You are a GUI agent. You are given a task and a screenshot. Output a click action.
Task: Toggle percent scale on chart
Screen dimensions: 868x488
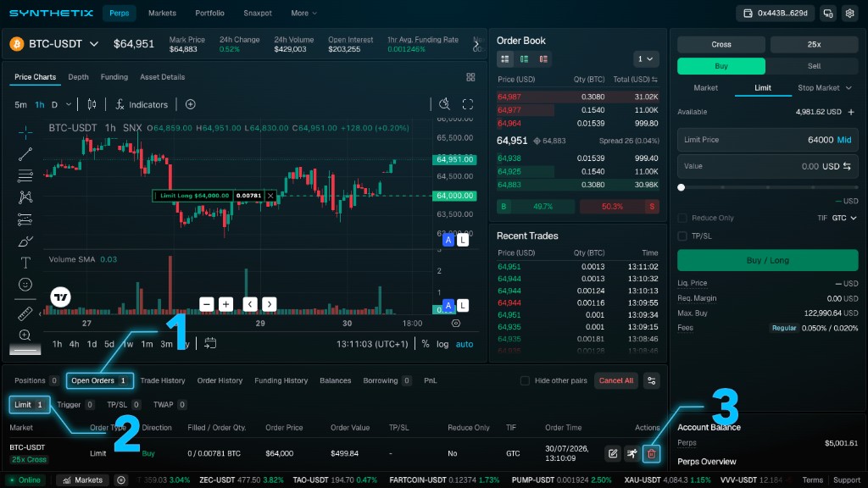[426, 344]
